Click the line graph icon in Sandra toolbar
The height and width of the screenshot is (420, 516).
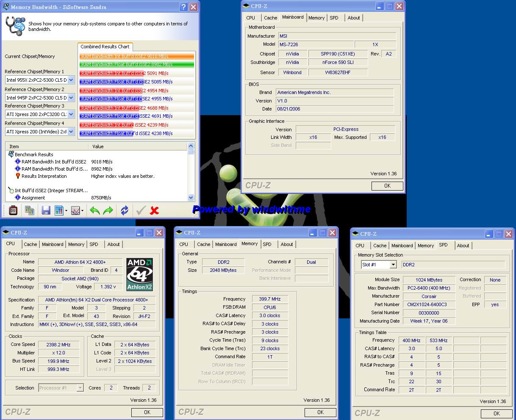coord(75,210)
